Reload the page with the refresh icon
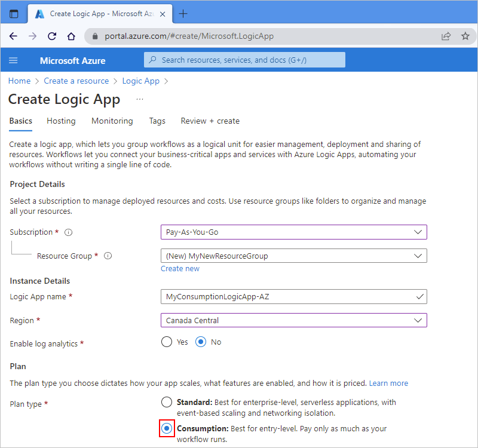Image resolution: width=478 pixels, height=448 pixels. click(52, 36)
